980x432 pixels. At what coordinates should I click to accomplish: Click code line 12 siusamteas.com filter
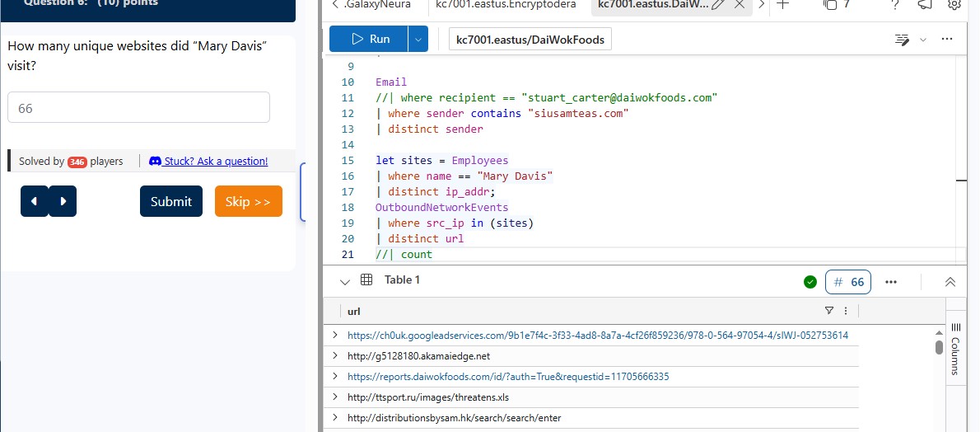(x=502, y=113)
